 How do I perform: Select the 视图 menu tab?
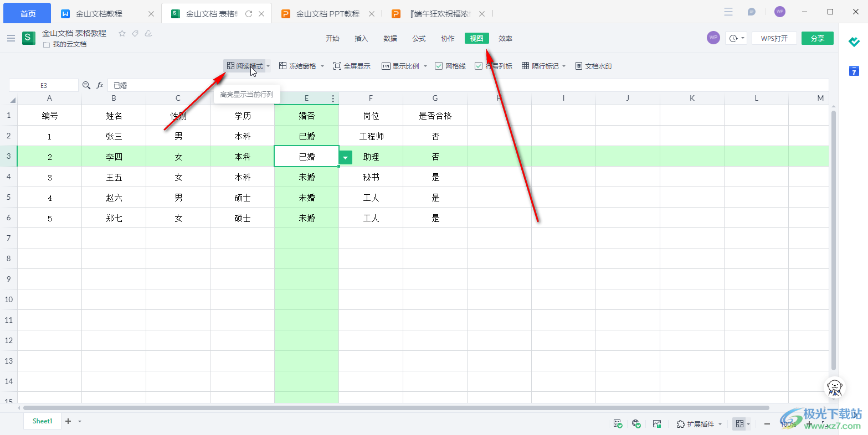(476, 38)
